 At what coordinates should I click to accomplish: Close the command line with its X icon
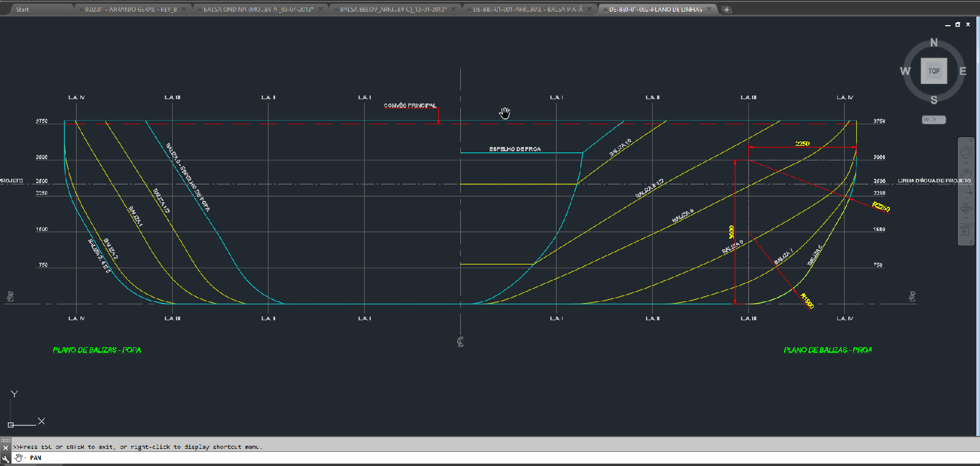[x=6, y=448]
